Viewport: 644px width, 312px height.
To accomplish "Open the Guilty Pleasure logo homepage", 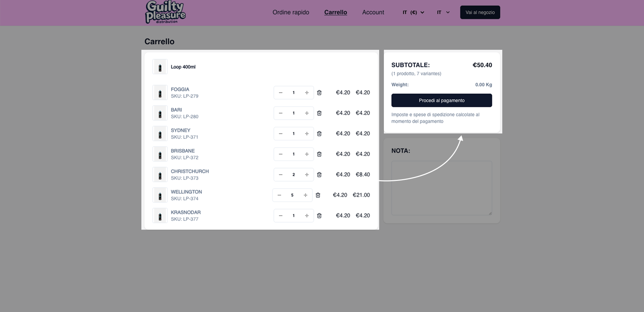I will (165, 12).
